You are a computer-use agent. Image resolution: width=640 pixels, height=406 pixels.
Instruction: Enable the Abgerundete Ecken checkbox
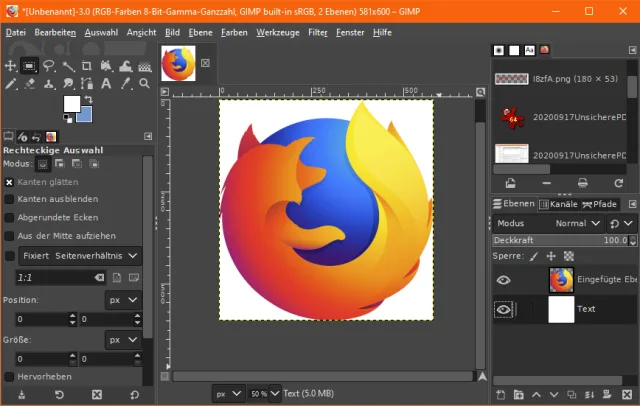pyautogui.click(x=10, y=217)
